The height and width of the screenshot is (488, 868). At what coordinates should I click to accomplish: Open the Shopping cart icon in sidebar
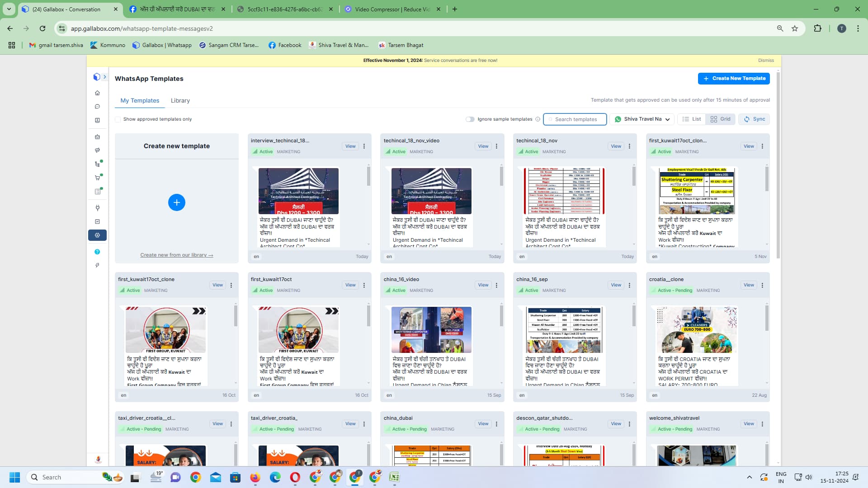[x=97, y=178]
